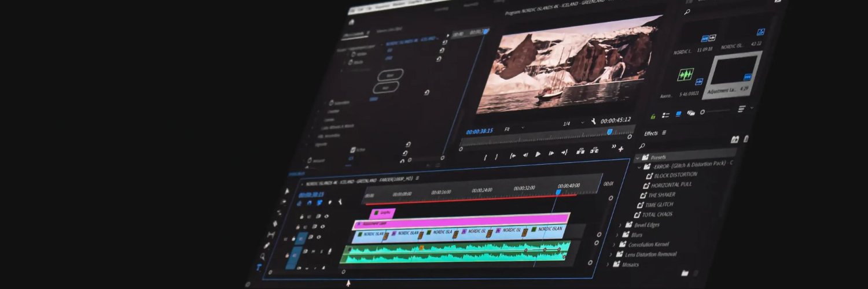The width and height of the screenshot is (868, 289).
Task: Select the Slip tool in the Tools panel
Action: (271, 235)
